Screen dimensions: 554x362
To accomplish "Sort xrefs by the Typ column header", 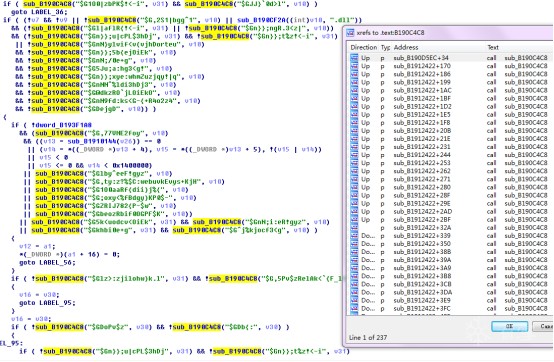I will pyautogui.click(x=385, y=47).
